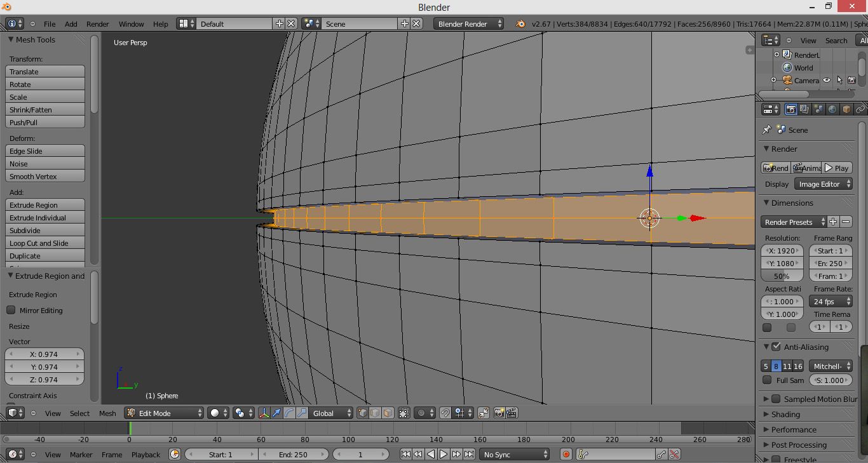Click the delete keyframe icon in timeline
The width and height of the screenshot is (868, 463).
point(675,455)
